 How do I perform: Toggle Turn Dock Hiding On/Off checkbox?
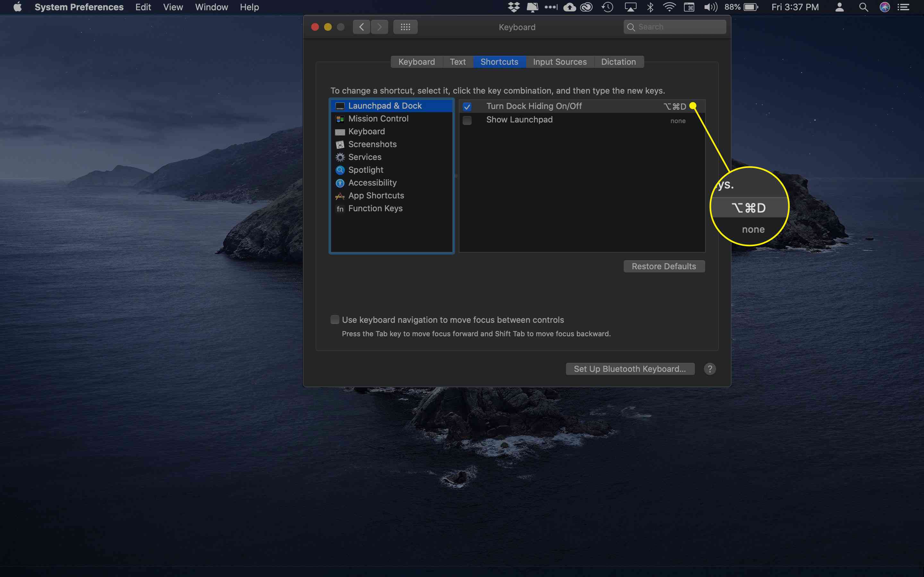(x=467, y=106)
